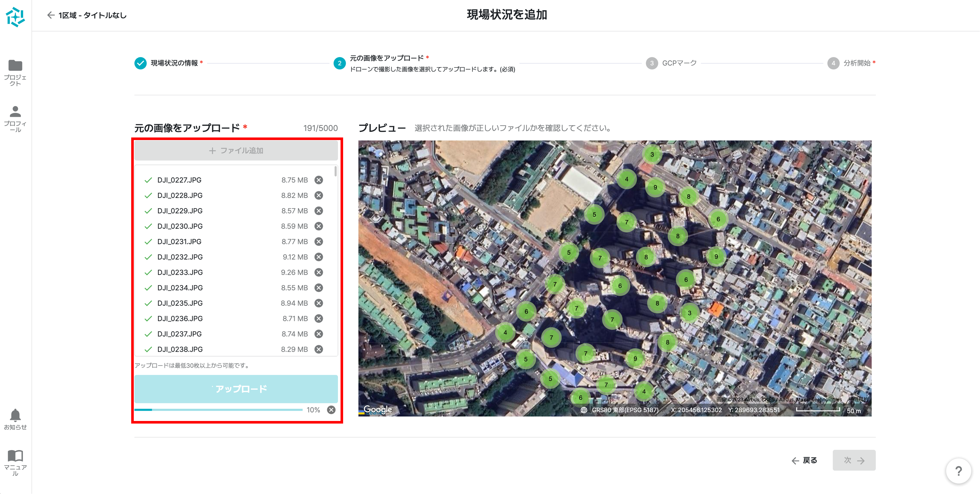Go back via 1区域 - タイトルなし arrow

pyautogui.click(x=50, y=15)
